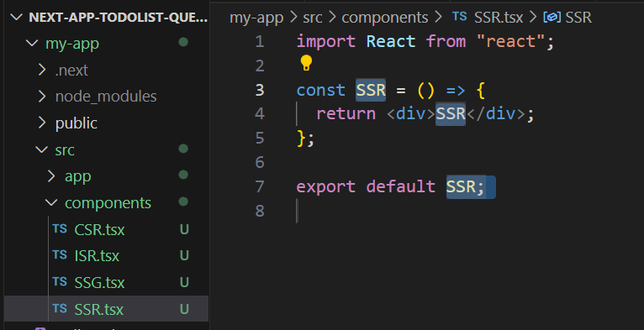Click the lightbulb code action icon
This screenshot has height=330, width=644.
306,63
